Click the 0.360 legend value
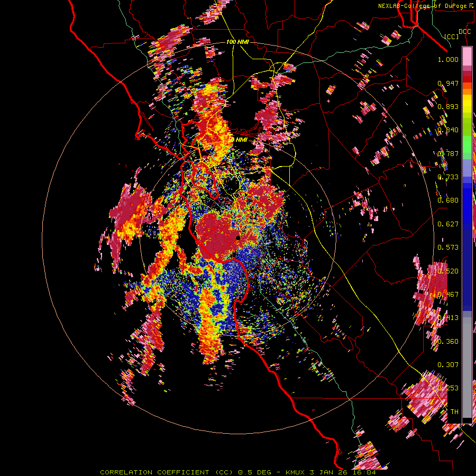Image resolution: width=476 pixels, height=476 pixels. (448, 342)
